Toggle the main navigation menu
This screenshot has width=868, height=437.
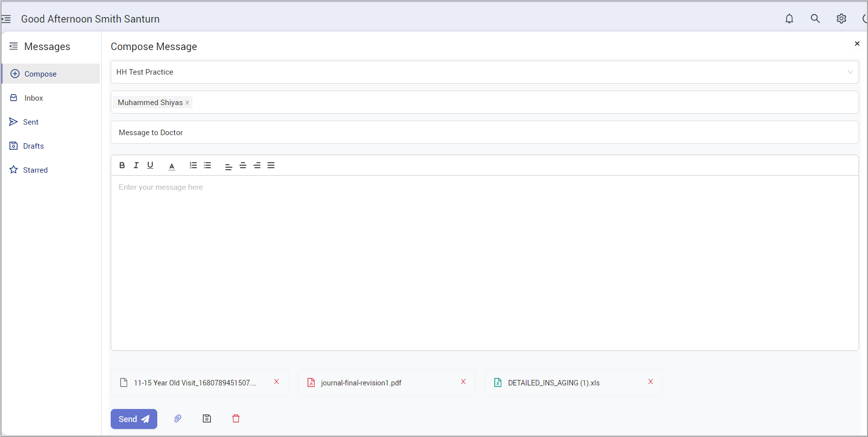[x=6, y=19]
